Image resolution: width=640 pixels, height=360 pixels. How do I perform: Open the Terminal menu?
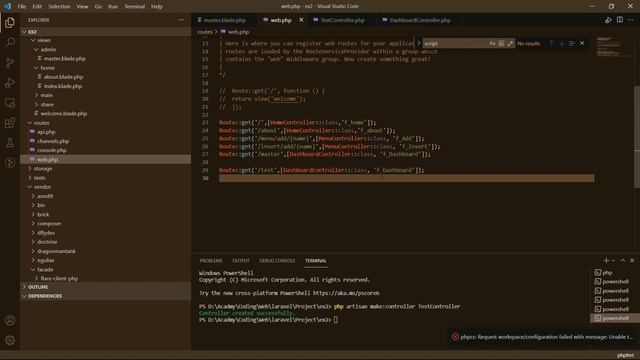134,7
